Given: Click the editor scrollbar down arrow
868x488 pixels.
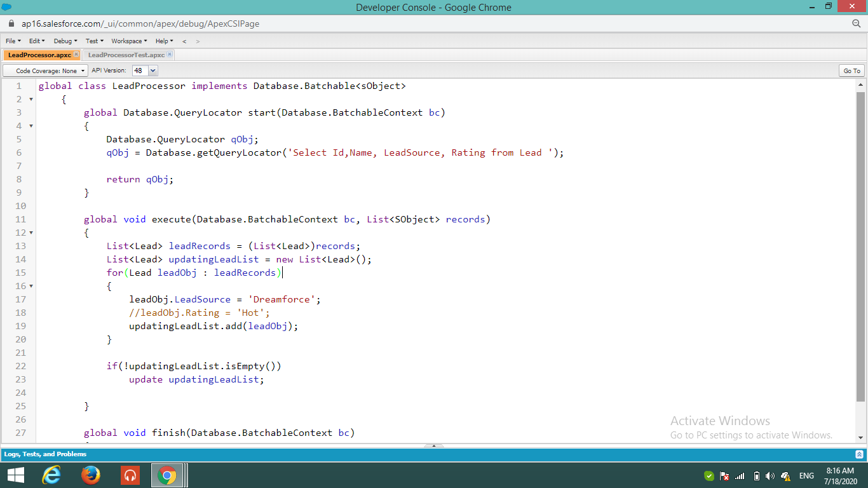Looking at the screenshot, I should point(861,437).
